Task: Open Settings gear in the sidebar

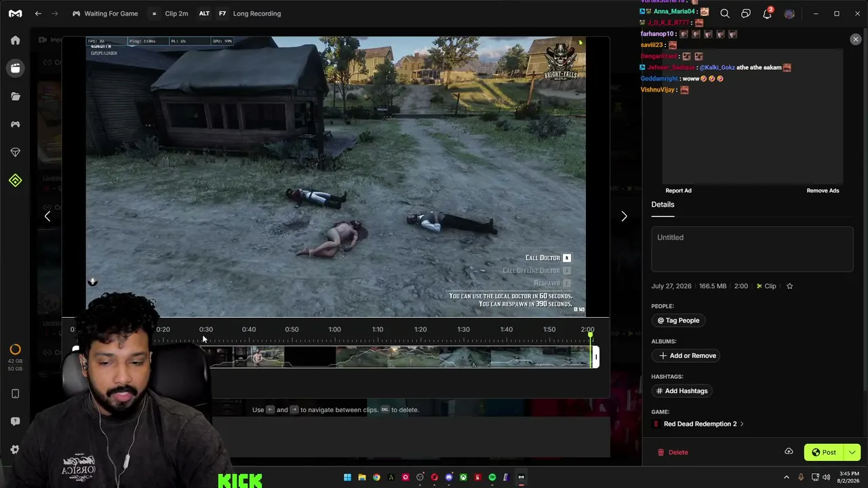Action: (15, 449)
